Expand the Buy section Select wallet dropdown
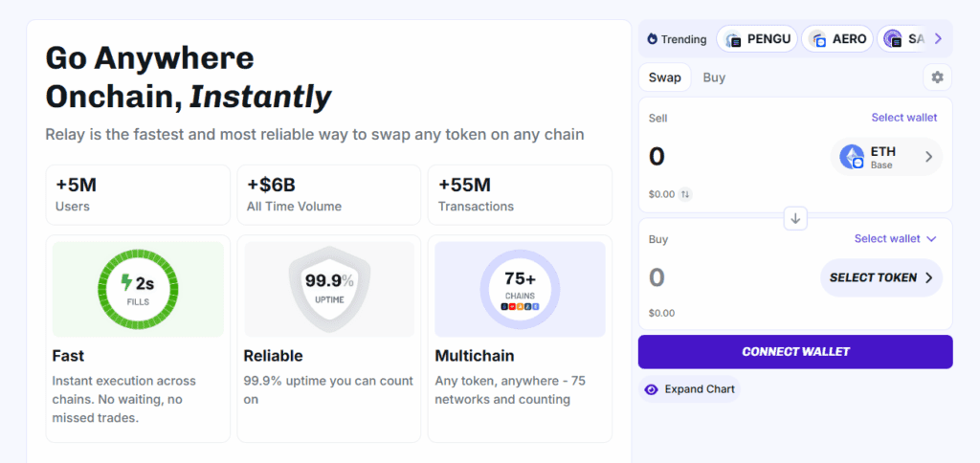 pos(895,238)
